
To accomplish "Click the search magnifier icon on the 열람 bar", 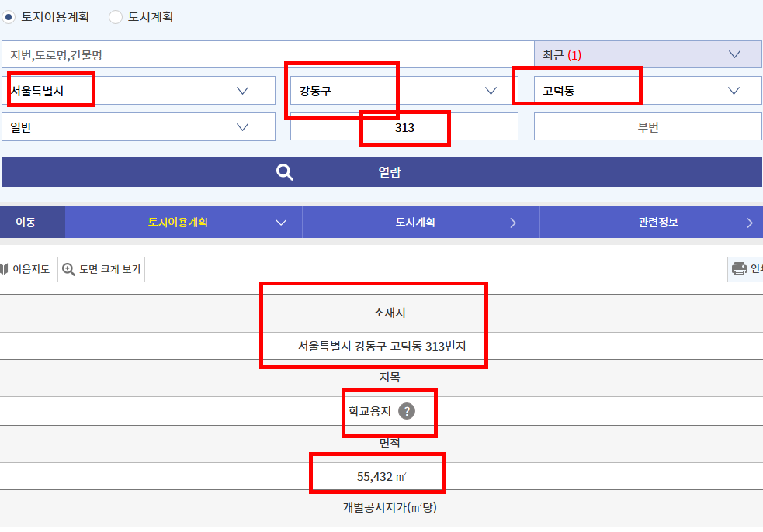I will click(285, 171).
